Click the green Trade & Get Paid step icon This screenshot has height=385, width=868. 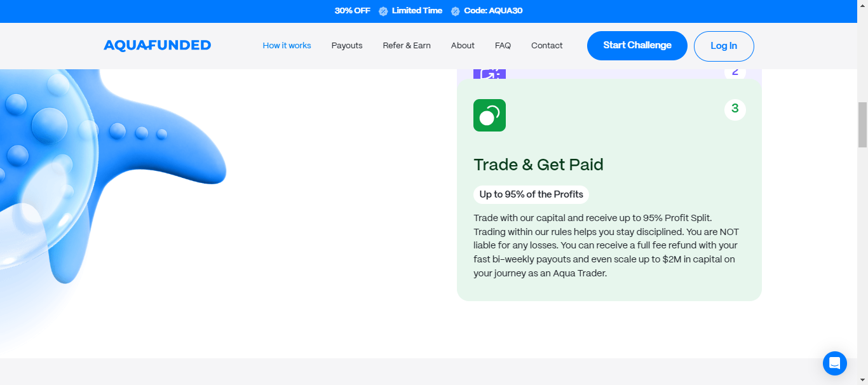489,115
